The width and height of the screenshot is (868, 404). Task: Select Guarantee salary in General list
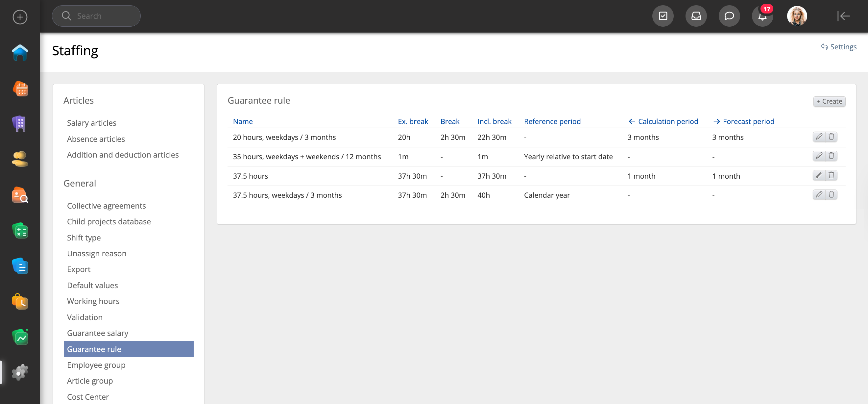point(97,333)
